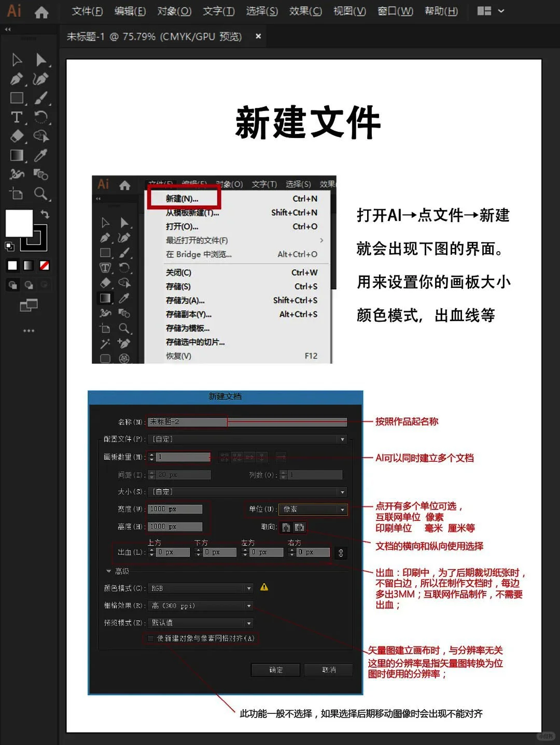Enable the align new objects to pixel grid checkbox
The image size is (560, 745).
[151, 638]
